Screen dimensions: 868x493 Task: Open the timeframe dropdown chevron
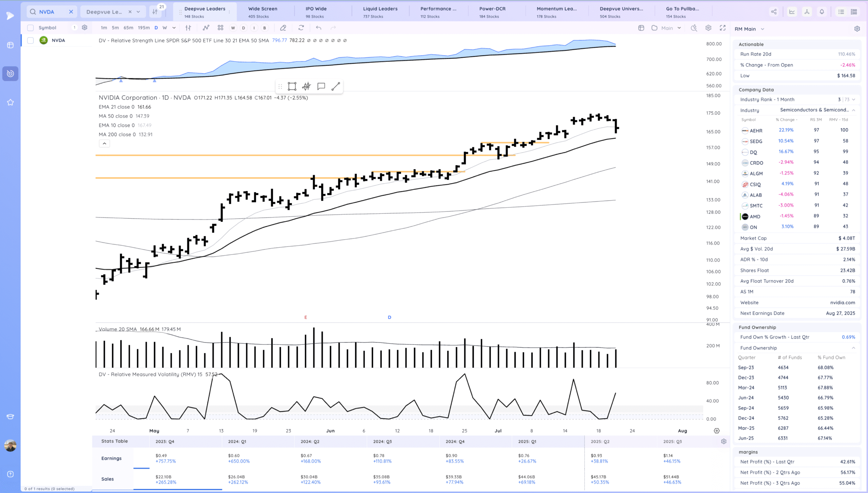(x=174, y=28)
